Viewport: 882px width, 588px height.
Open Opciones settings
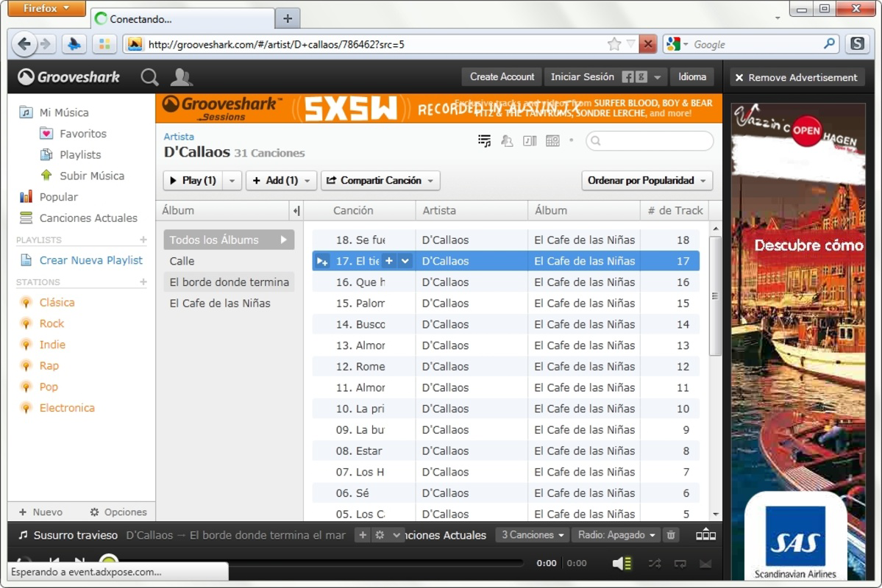118,512
